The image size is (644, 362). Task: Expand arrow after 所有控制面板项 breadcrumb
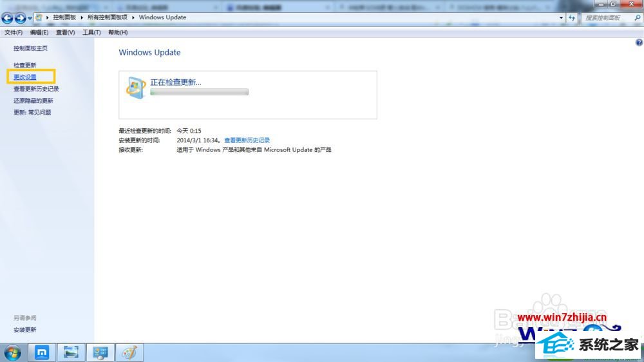(133, 17)
